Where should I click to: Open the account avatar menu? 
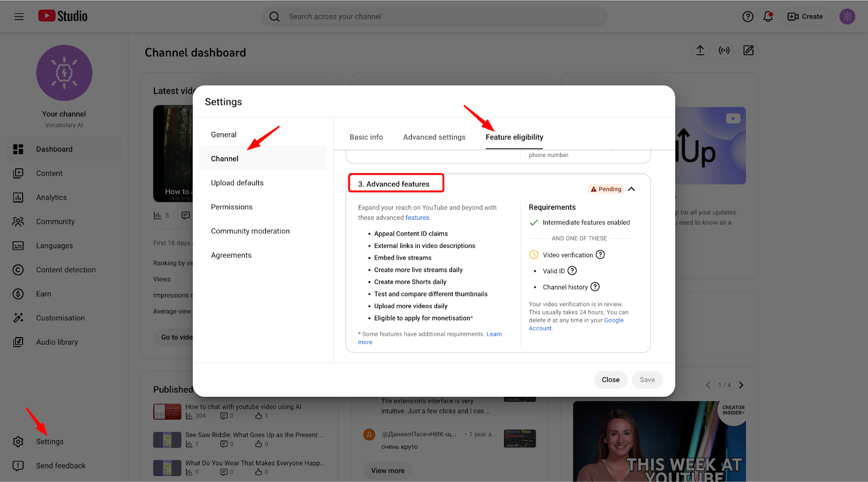(847, 17)
